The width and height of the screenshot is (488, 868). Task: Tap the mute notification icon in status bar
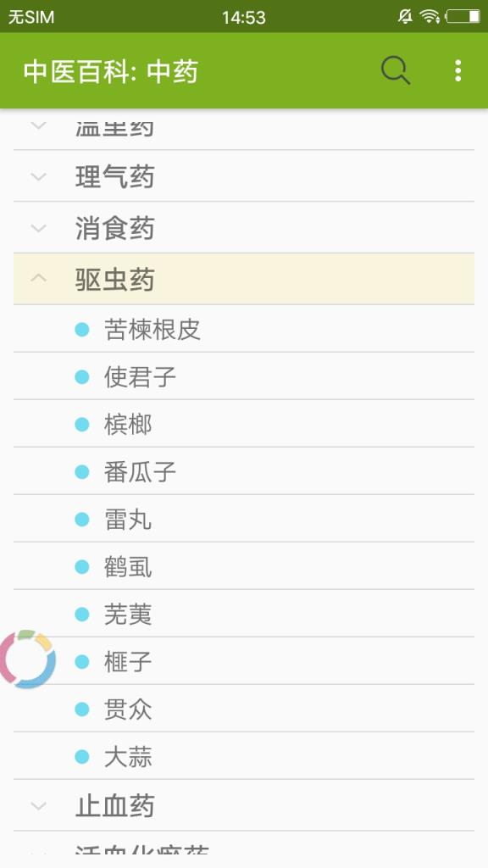tap(405, 14)
